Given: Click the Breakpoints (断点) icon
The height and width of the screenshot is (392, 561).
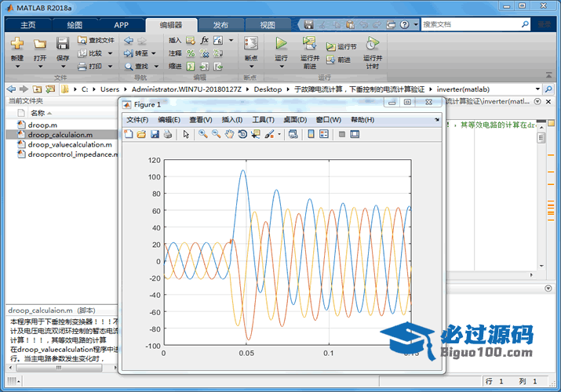Looking at the screenshot, I should click(251, 44).
